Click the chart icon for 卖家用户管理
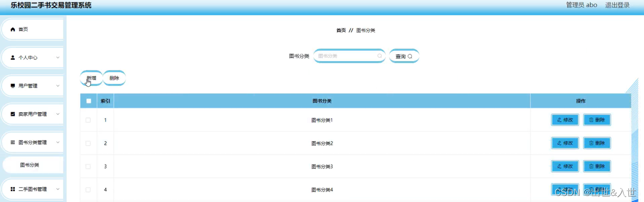The width and height of the screenshot is (644, 202). coord(13,114)
